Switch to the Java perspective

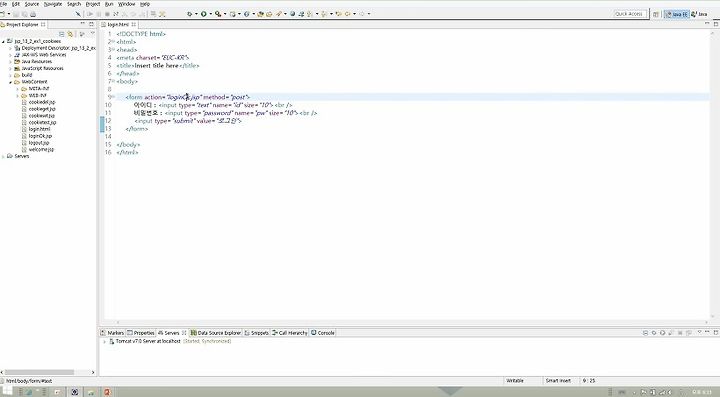pyautogui.click(x=700, y=14)
